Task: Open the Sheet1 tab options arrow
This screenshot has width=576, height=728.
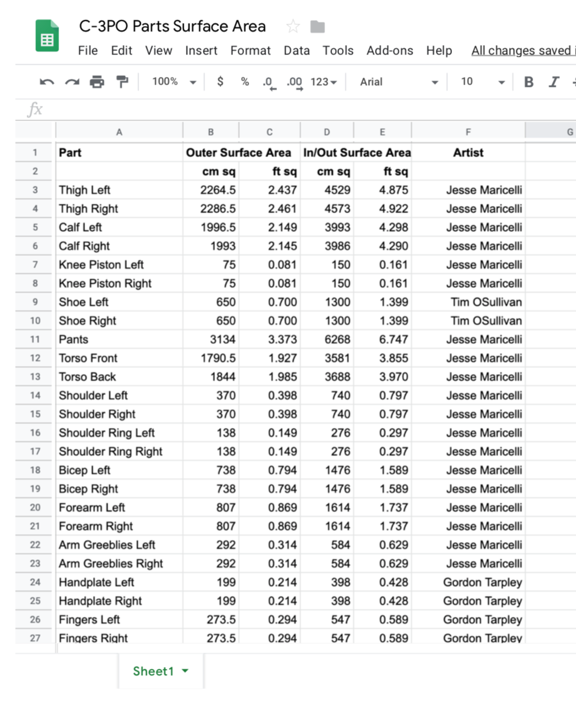Action: 185,671
